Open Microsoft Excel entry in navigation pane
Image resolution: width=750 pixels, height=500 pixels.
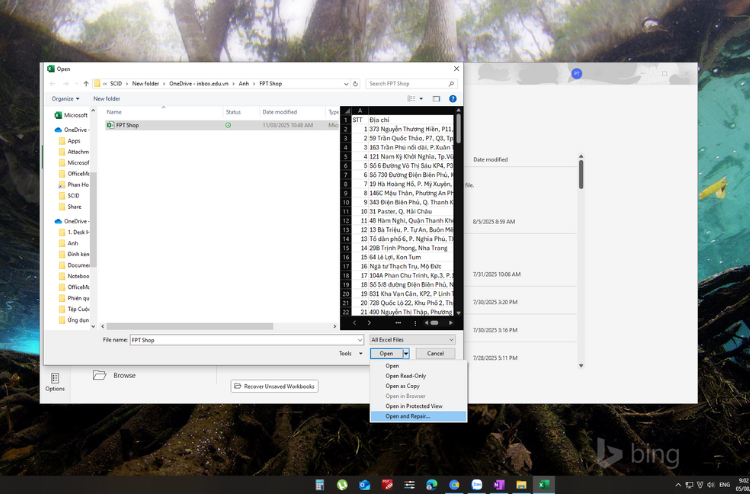point(71,115)
